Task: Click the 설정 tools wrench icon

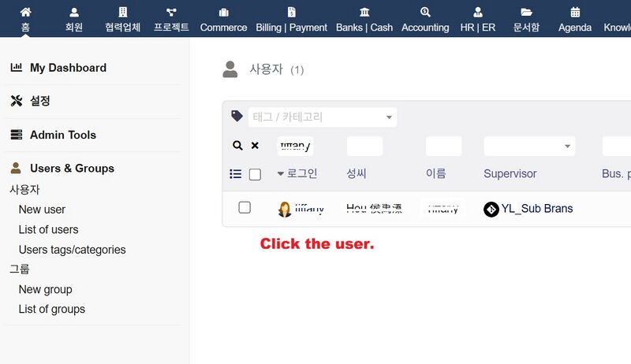Action: point(16,101)
